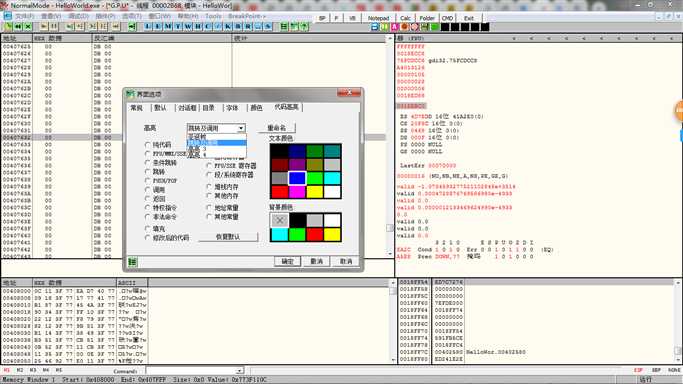This screenshot has height=384, width=683.
Task: Launch Notepad from toolbar button
Action: [378, 18]
